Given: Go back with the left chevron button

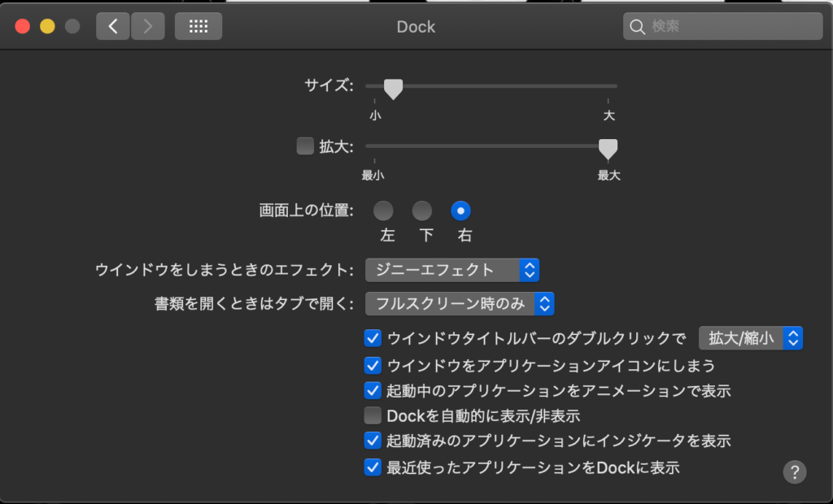Looking at the screenshot, I should coord(112,26).
